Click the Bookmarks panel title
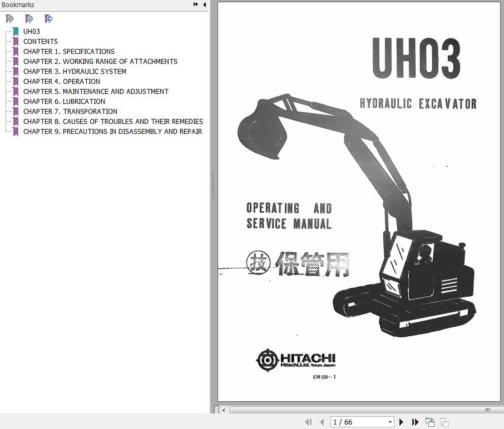Viewport: 504px width, 429px height. click(x=17, y=4)
